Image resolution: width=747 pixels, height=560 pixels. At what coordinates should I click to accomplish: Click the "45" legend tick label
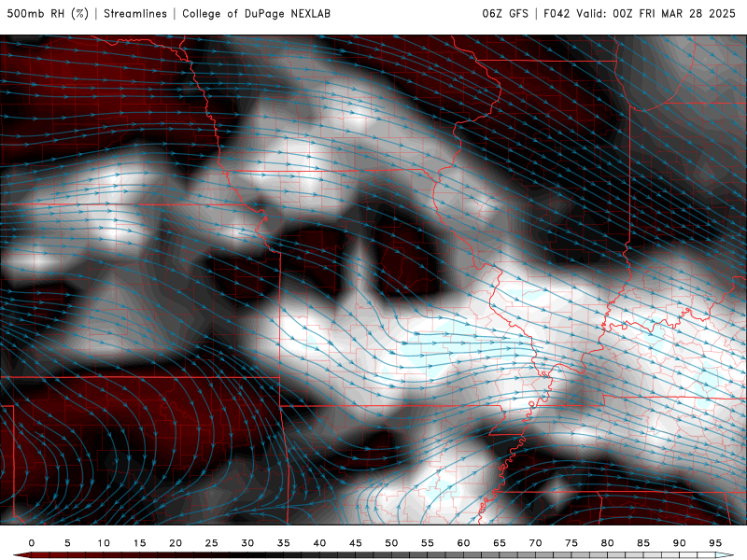(356, 543)
